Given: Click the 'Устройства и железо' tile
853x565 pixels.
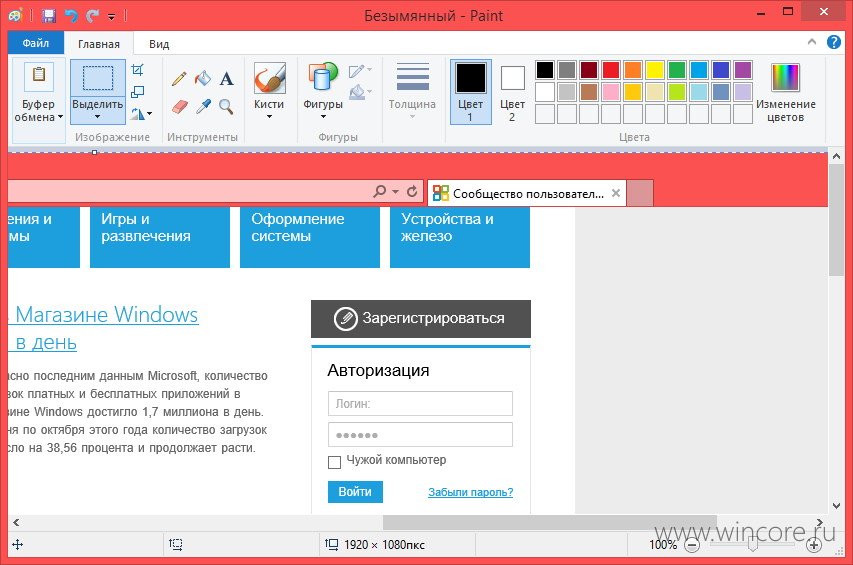Looking at the screenshot, I should pos(460,237).
